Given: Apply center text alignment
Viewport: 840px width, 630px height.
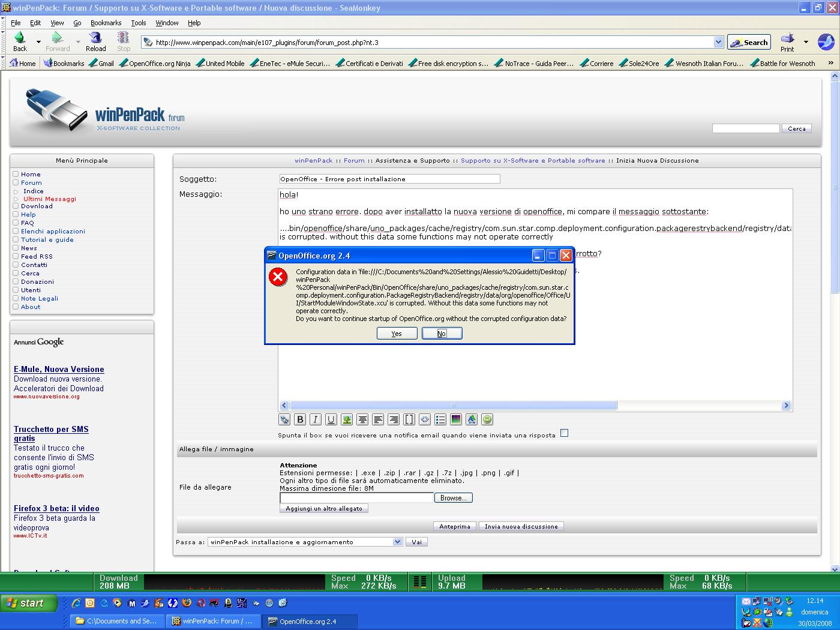Looking at the screenshot, I should tap(362, 419).
